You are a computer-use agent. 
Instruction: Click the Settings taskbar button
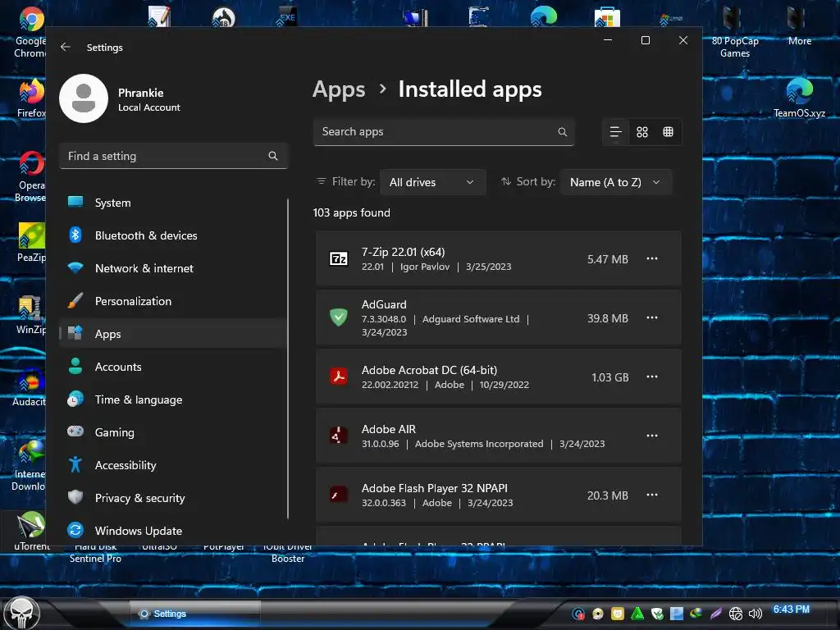click(195, 614)
